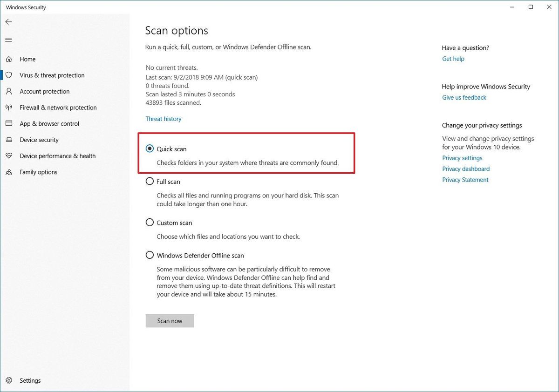Select the Quick scan option
559x392 pixels.
[150, 149]
